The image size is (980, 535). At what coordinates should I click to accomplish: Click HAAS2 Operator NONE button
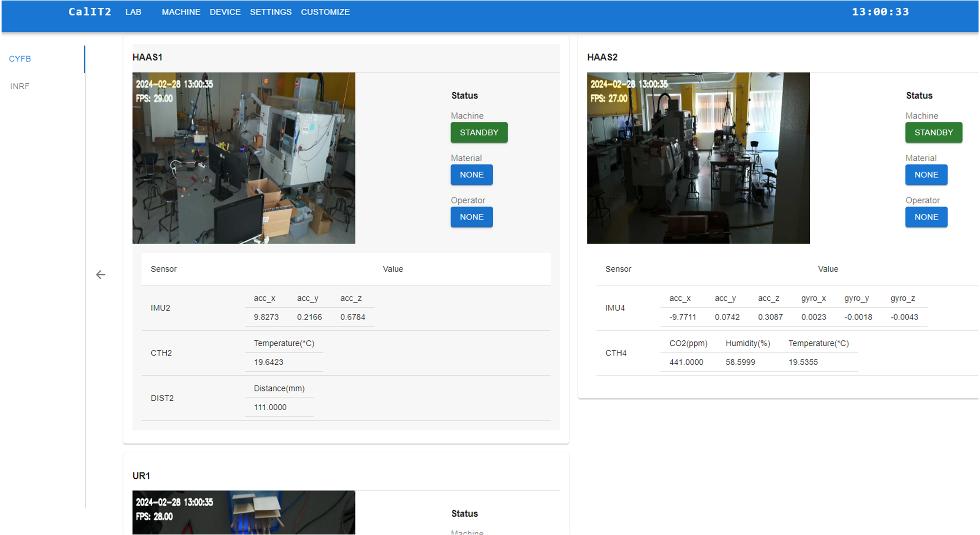(x=926, y=217)
